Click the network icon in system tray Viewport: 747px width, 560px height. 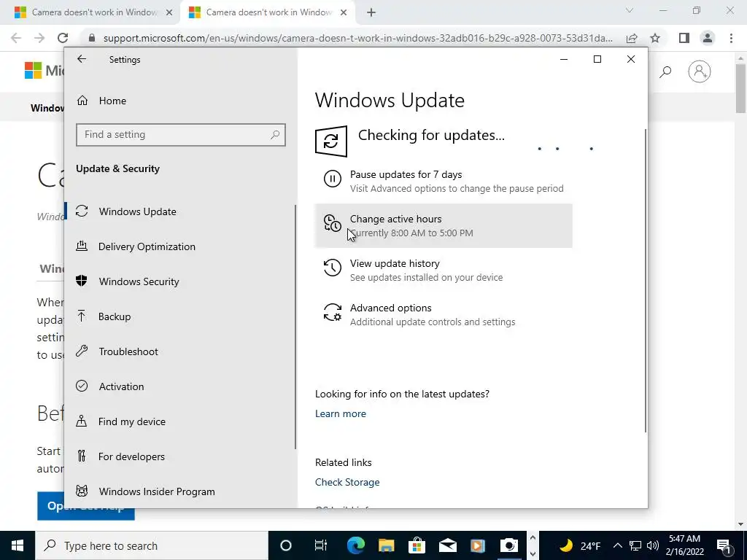pos(635,545)
